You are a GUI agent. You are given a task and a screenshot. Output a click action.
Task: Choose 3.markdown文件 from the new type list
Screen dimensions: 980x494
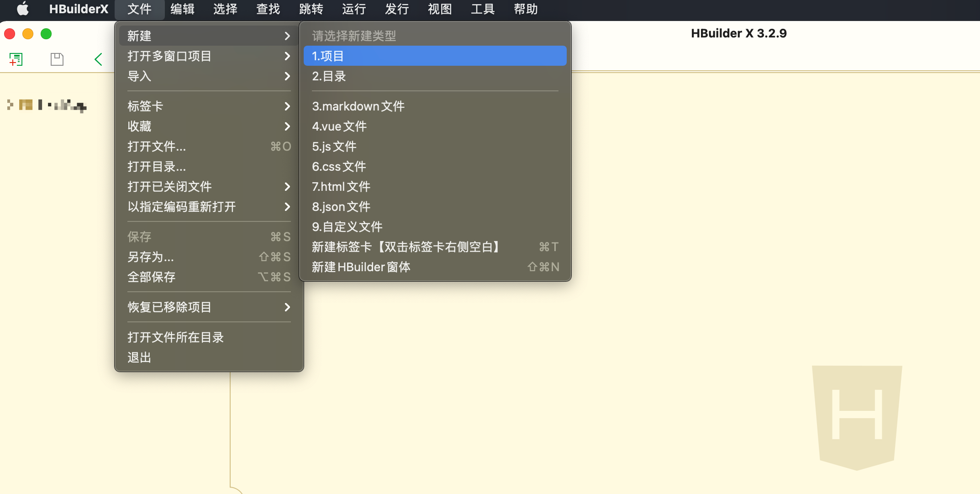point(358,106)
